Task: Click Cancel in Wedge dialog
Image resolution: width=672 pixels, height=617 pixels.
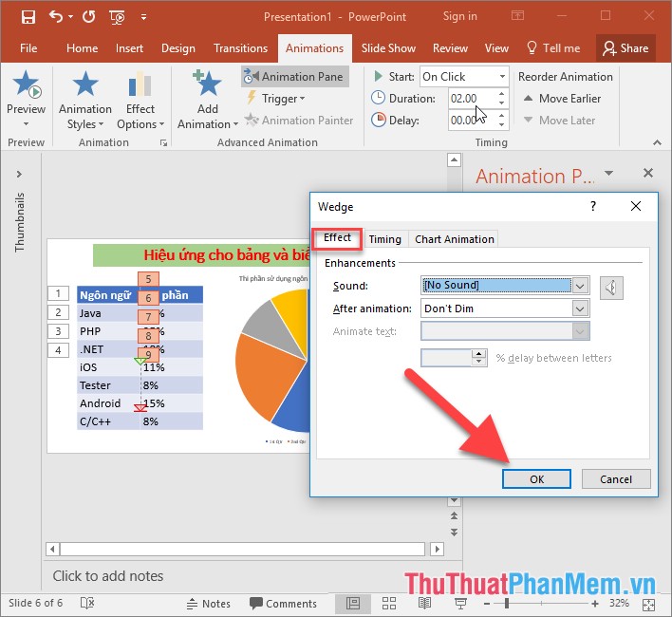Action: [x=616, y=479]
